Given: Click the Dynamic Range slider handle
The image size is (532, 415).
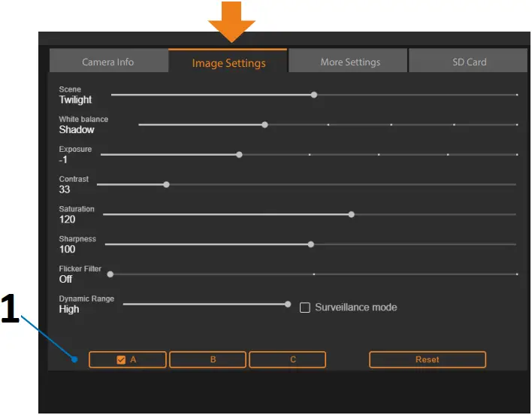Looking at the screenshot, I should (x=288, y=304).
